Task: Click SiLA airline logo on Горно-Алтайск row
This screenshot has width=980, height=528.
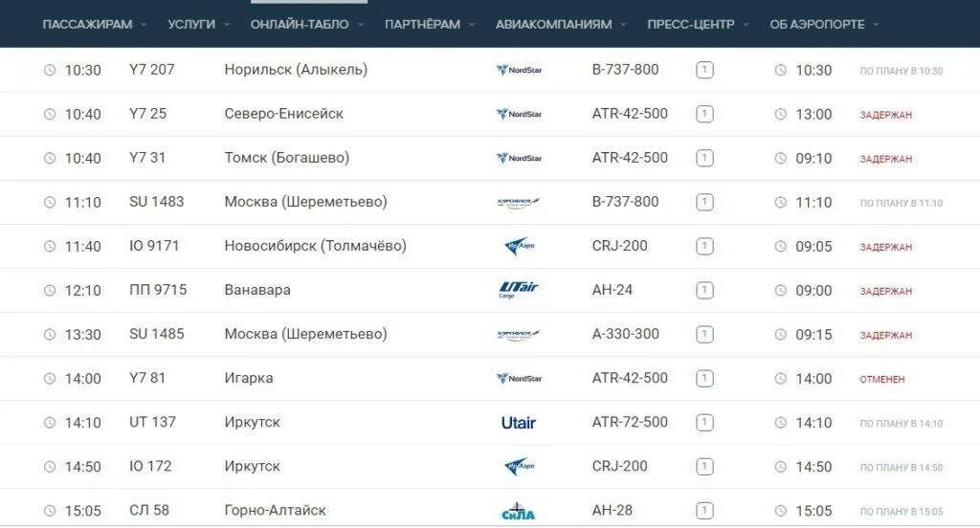Action: pyautogui.click(x=519, y=511)
